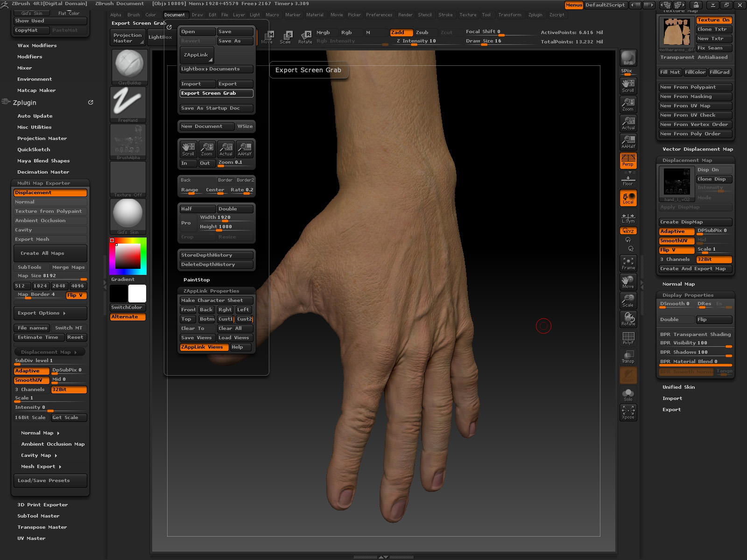Click the Zoom icon in right shelf

[x=628, y=104]
